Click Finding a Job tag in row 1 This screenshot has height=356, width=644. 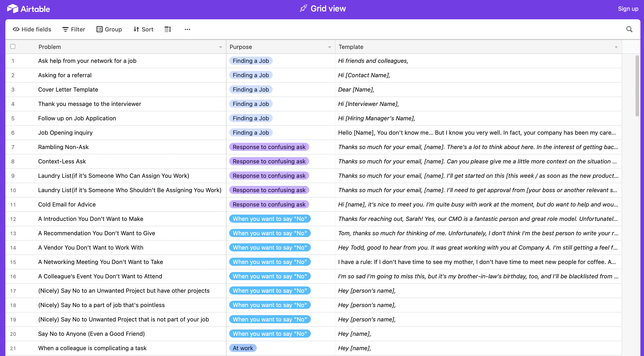pyautogui.click(x=251, y=61)
